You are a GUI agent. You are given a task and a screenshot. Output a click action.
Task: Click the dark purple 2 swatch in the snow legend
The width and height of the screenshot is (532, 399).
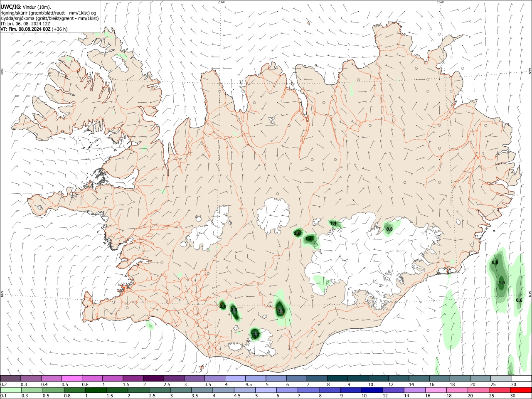[153, 378]
